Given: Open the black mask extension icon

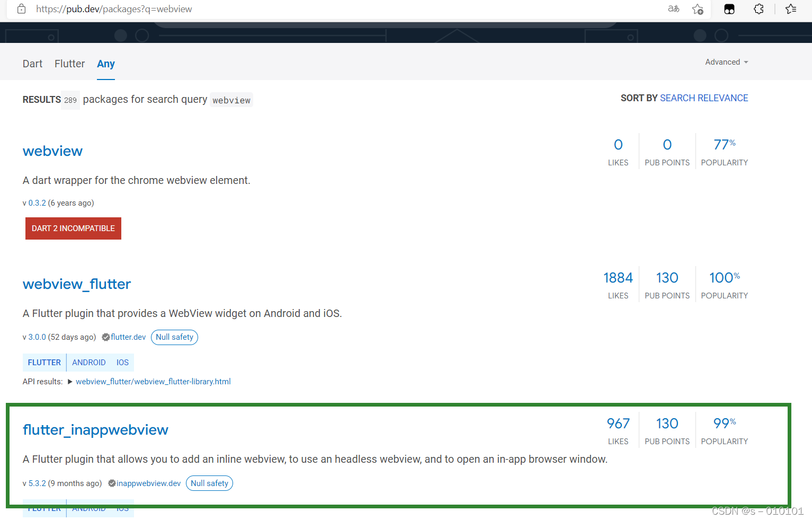Looking at the screenshot, I should 729,9.
